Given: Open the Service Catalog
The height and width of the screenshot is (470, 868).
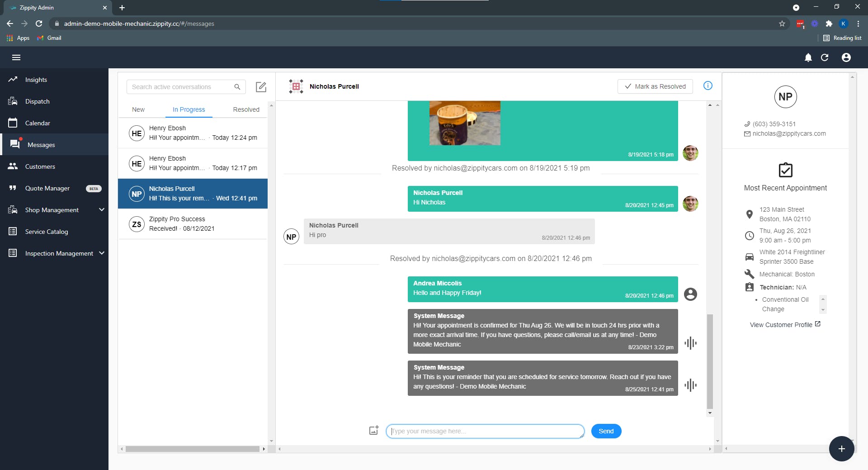Looking at the screenshot, I should click(54, 232).
